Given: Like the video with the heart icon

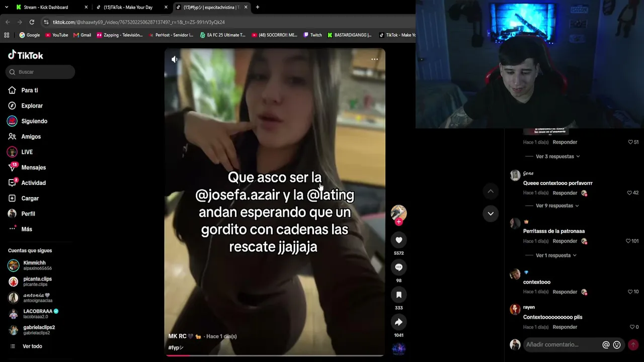Looking at the screenshot, I should 398,240.
